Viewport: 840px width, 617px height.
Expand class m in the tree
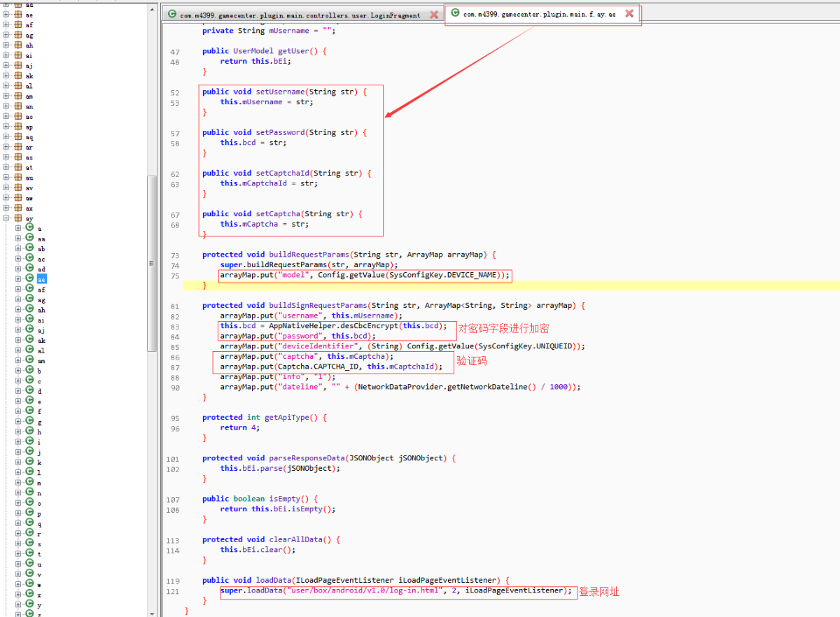[18, 483]
